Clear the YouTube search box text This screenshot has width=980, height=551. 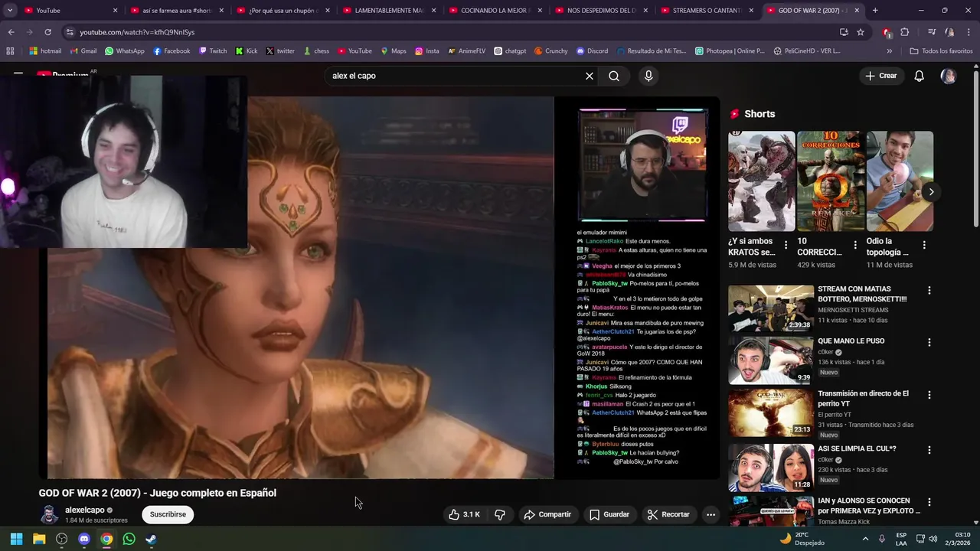pyautogui.click(x=590, y=76)
